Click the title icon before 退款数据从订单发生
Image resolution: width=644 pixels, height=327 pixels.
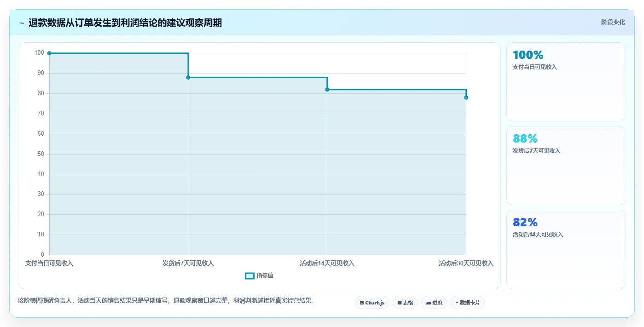click(x=22, y=23)
